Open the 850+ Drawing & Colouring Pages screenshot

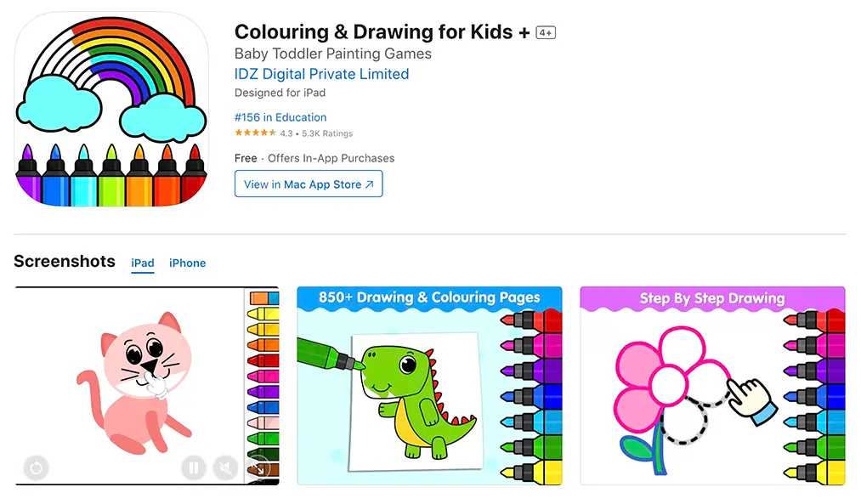[428, 387]
